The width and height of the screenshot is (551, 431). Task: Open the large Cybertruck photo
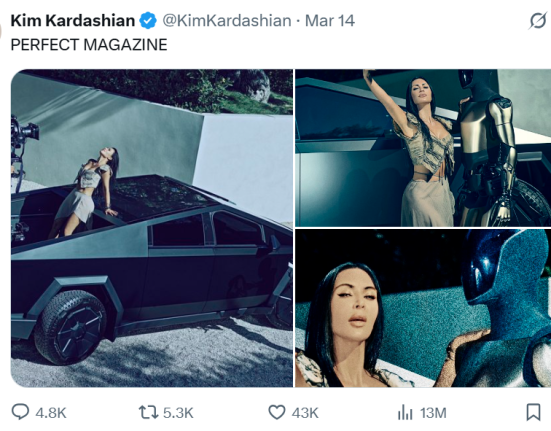pos(152,228)
